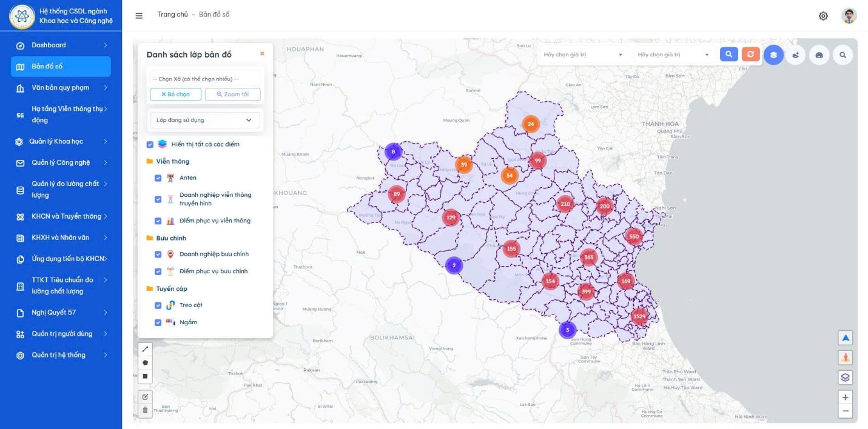Image resolution: width=868 pixels, height=429 pixels.
Task: Open the Lớp đang sử dụng dropdown
Action: pyautogui.click(x=205, y=120)
